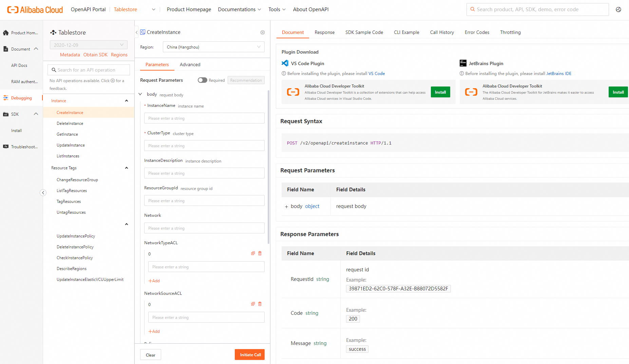Delete the NetworkSourceACL item 0
Viewport: 629px width, 364px height.
point(260,304)
